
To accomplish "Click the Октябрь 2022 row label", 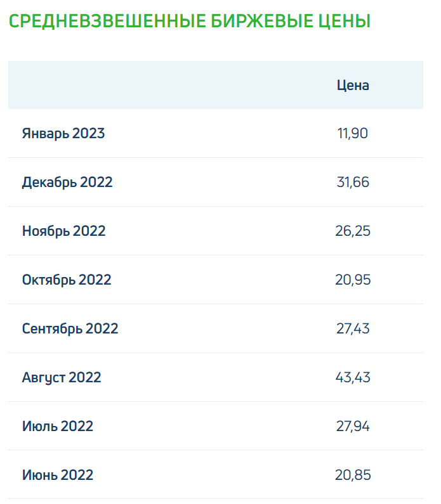I will pyautogui.click(x=67, y=280).
